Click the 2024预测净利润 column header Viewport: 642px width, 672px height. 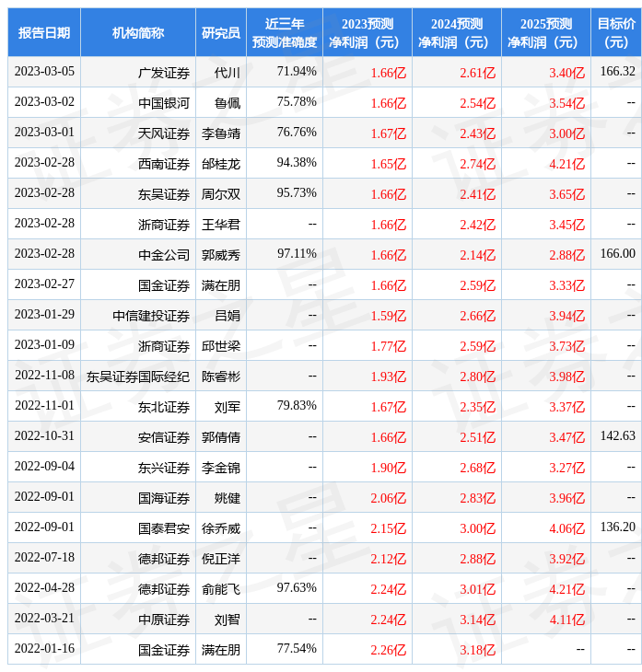(456, 32)
